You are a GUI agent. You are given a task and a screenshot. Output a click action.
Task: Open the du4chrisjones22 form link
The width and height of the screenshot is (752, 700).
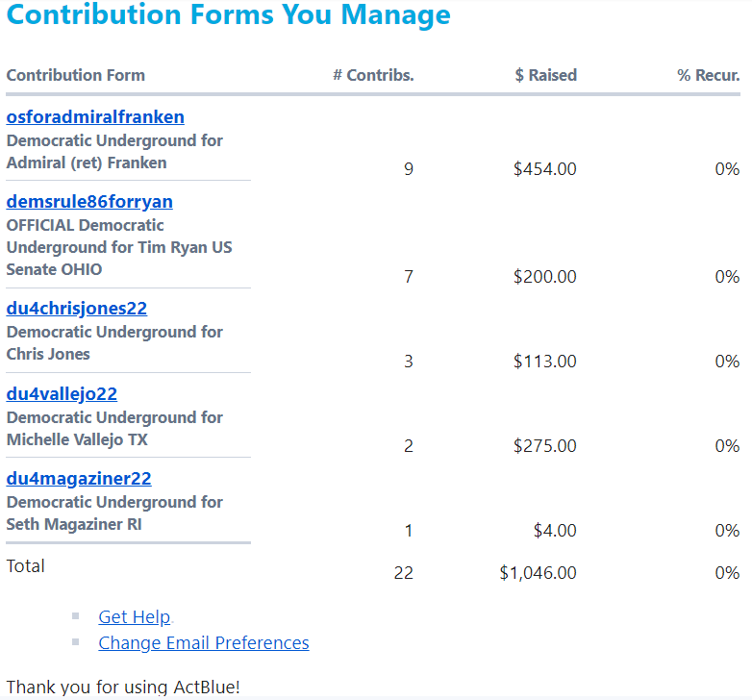(77, 309)
